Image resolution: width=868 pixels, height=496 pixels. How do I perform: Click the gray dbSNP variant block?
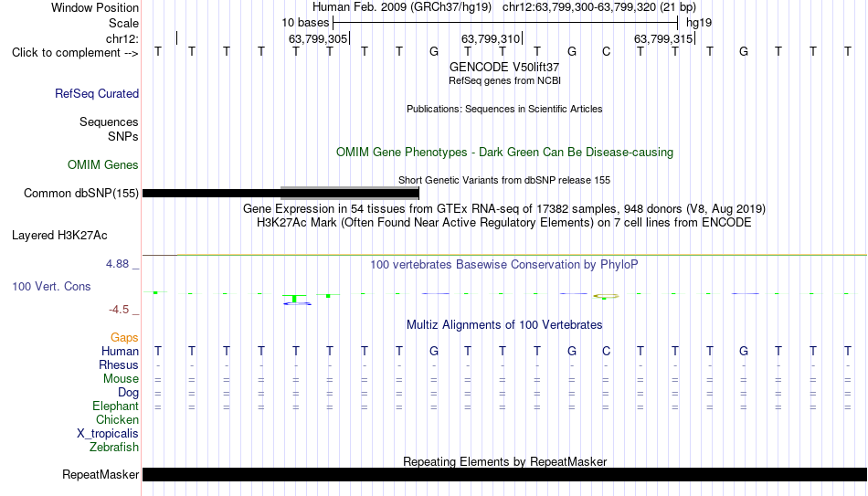point(350,192)
